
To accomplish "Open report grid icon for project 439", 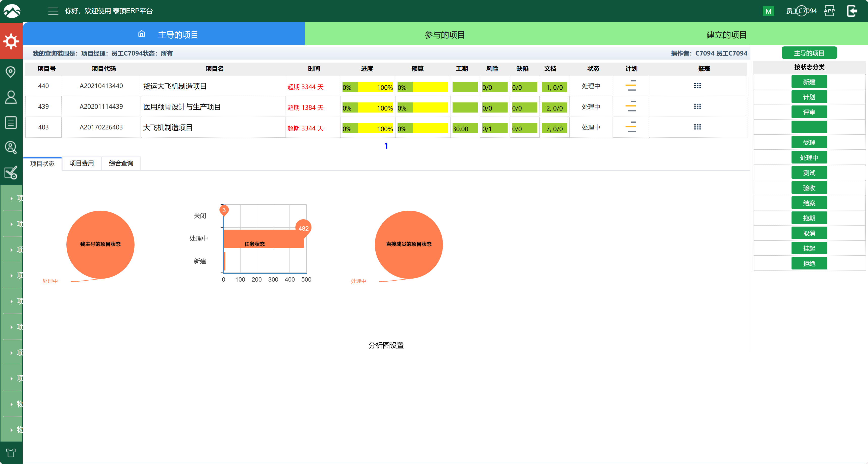I will click(697, 106).
